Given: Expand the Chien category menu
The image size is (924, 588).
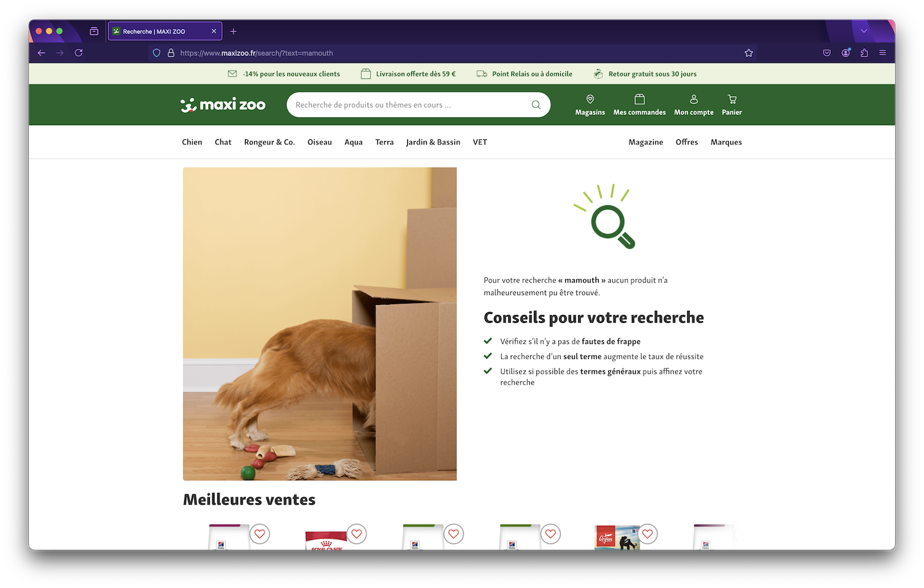Looking at the screenshot, I should (192, 142).
